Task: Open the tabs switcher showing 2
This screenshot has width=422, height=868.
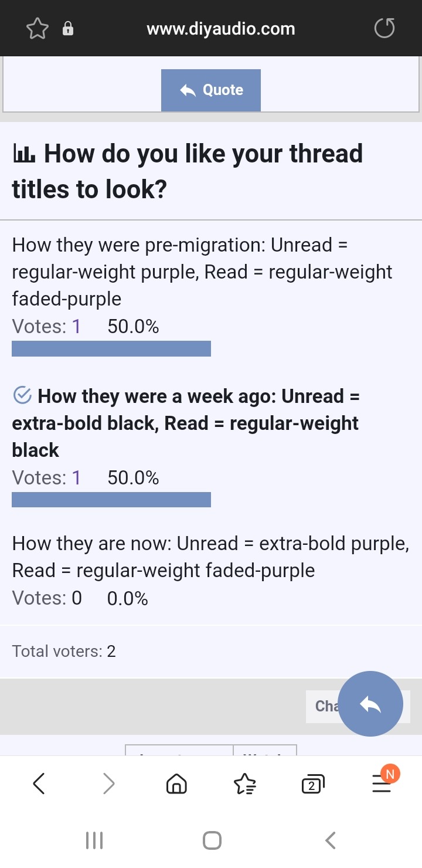Action: 312,784
